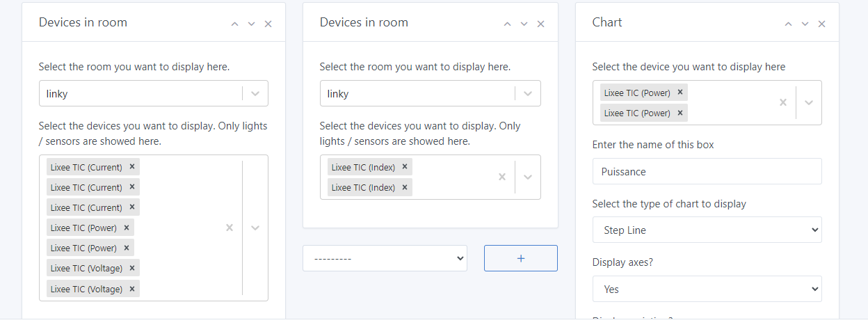
Task: Open the Step Line chart type dropdown
Action: pyautogui.click(x=707, y=230)
